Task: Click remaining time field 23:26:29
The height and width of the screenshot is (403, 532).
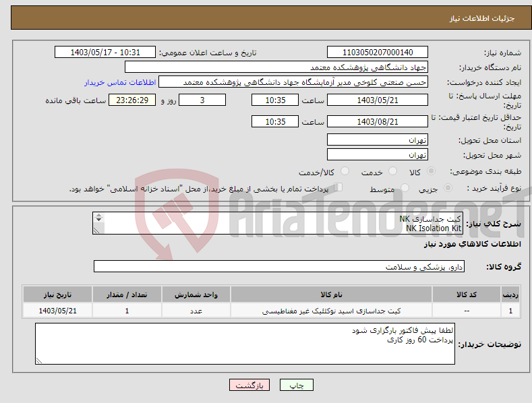Action: pyautogui.click(x=132, y=100)
